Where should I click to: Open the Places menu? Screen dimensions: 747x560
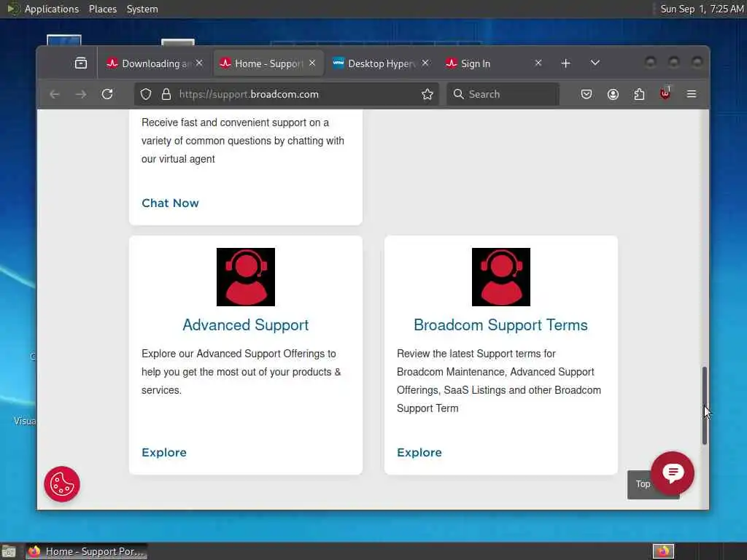pos(102,9)
